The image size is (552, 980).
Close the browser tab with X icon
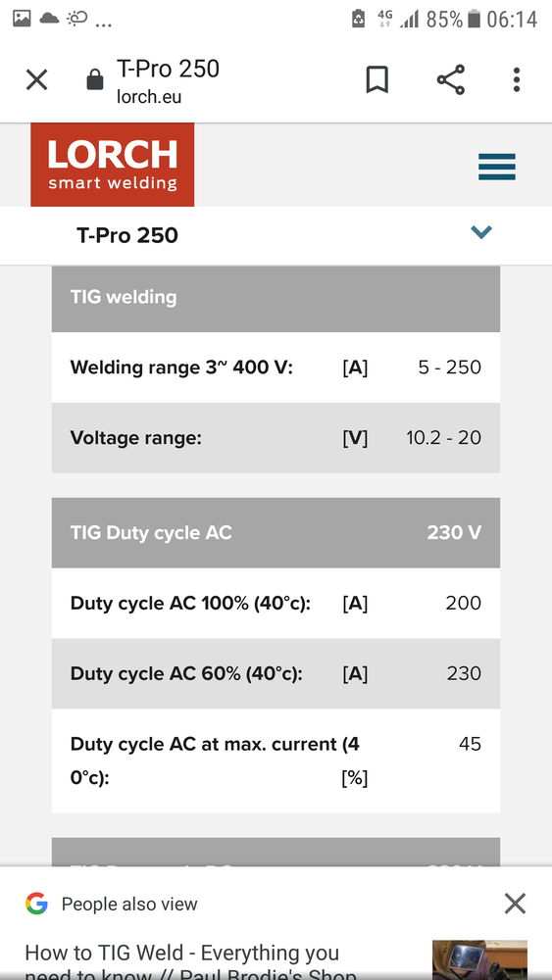[36, 80]
